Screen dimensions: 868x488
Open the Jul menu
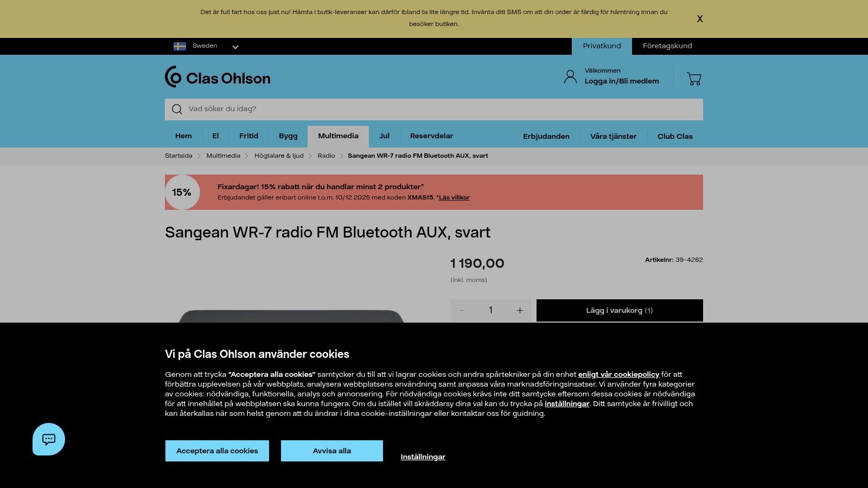click(x=384, y=136)
